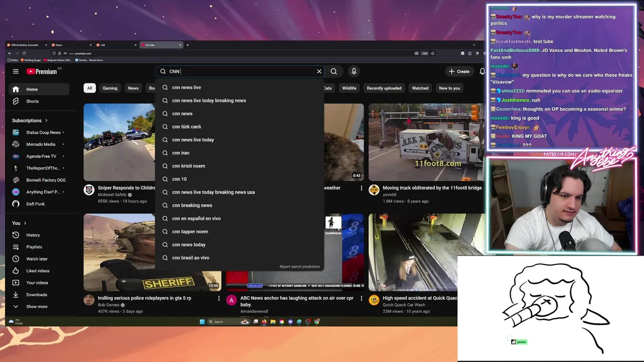Select the Gaming filter chip
This screenshot has width=644, height=362.
tap(110, 88)
